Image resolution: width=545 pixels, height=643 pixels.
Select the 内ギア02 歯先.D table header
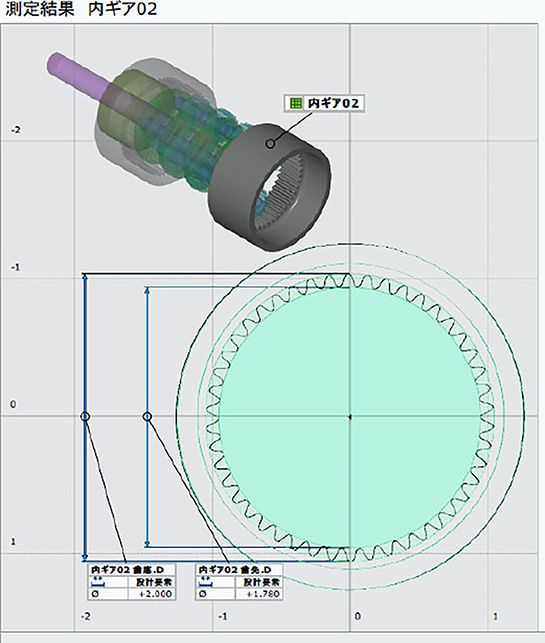click(x=239, y=570)
